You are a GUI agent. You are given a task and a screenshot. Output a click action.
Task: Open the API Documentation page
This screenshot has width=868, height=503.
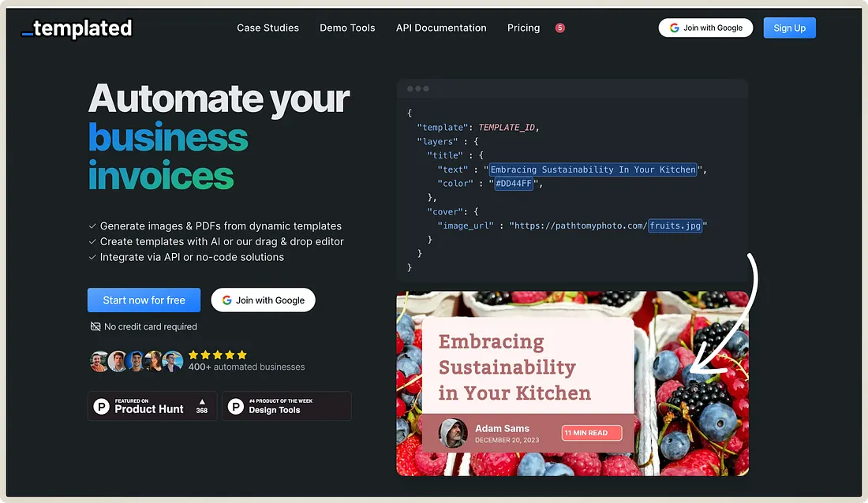(441, 28)
